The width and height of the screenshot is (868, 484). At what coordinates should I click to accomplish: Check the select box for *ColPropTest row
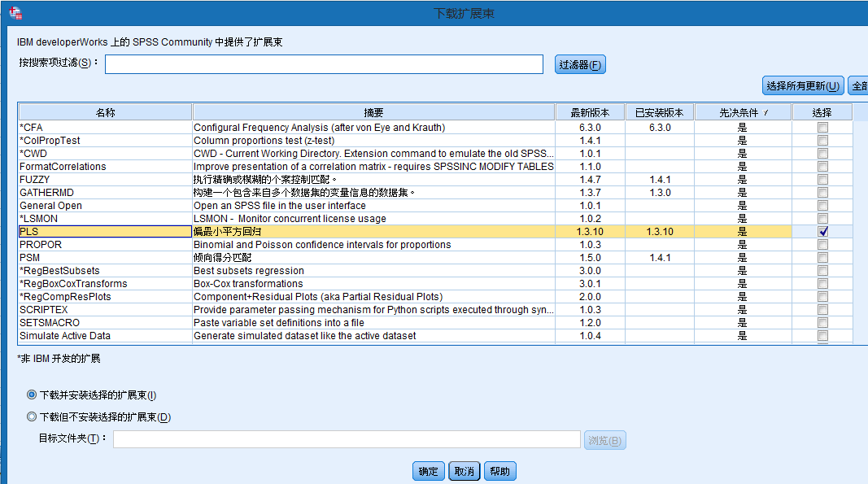click(x=822, y=141)
